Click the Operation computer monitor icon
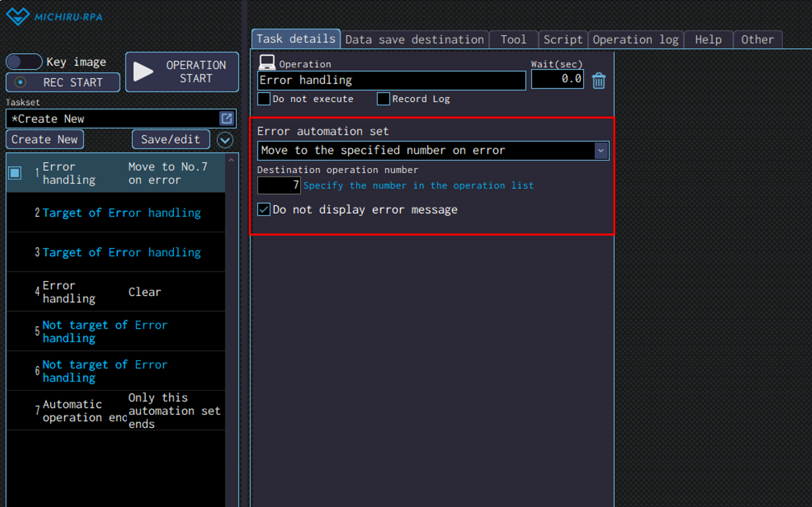812x507 pixels. tap(267, 63)
